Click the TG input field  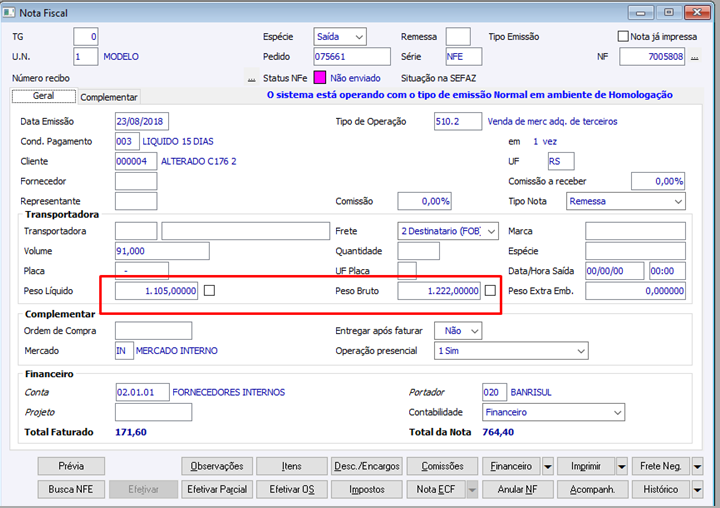(x=85, y=37)
